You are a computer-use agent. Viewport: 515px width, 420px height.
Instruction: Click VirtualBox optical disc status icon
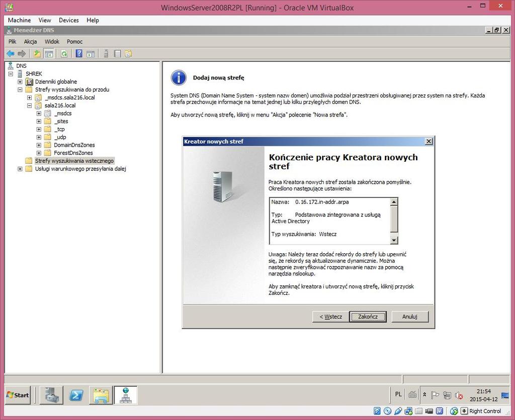[388, 411]
